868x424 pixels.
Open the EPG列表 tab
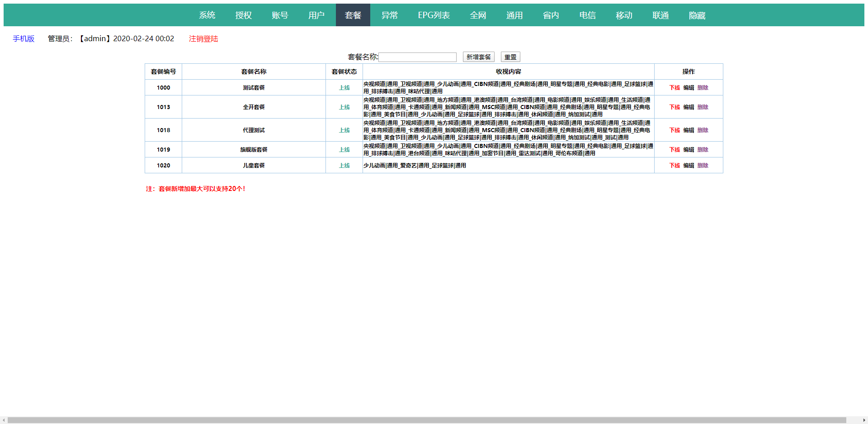pyautogui.click(x=434, y=15)
